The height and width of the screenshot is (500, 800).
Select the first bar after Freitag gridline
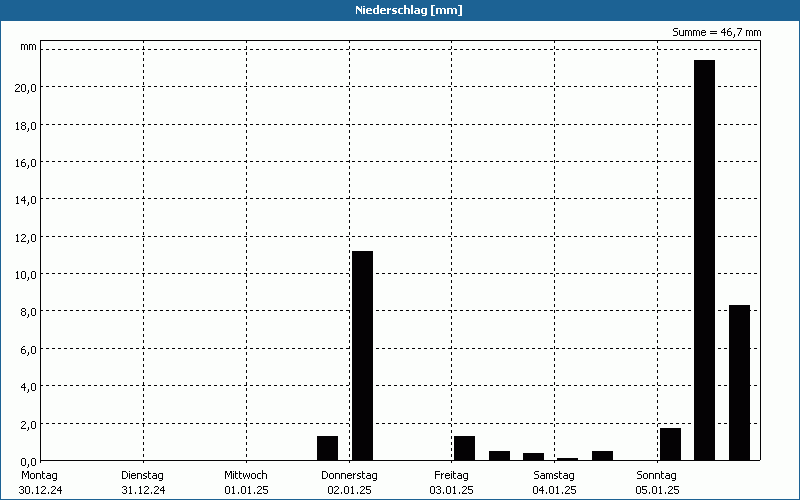click(464, 448)
